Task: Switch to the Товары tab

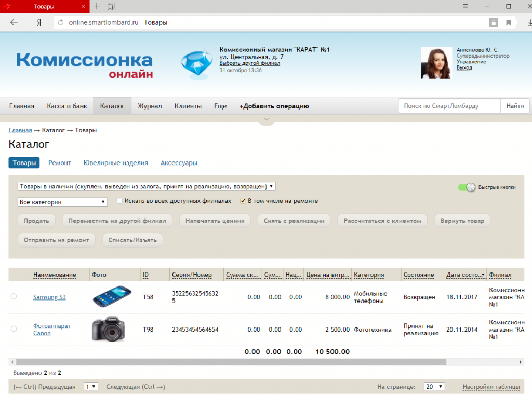Action: click(x=24, y=163)
